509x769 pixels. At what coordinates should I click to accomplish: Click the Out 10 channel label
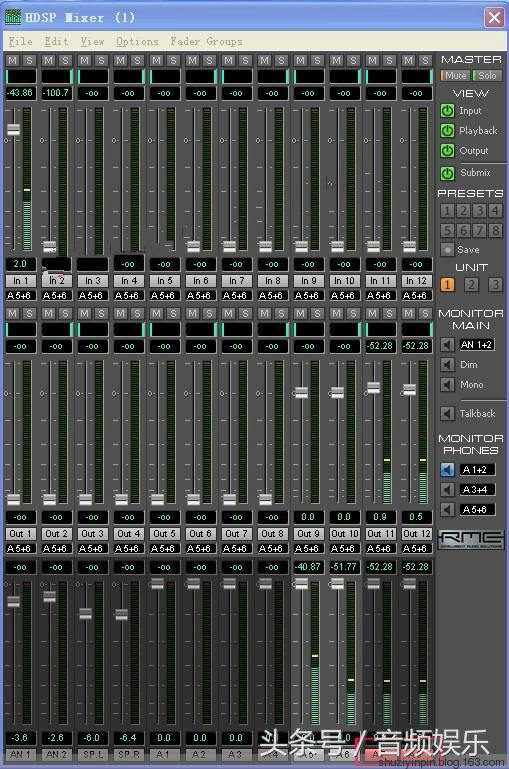pos(344,534)
